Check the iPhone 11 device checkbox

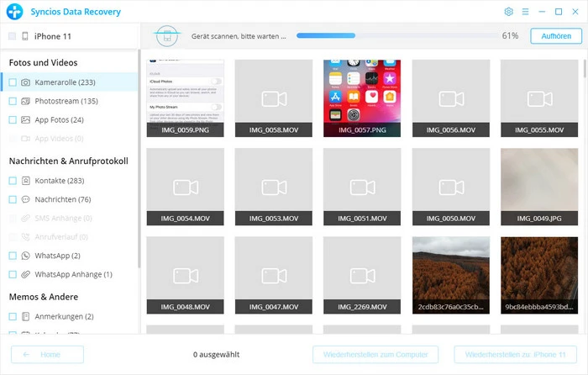point(12,36)
